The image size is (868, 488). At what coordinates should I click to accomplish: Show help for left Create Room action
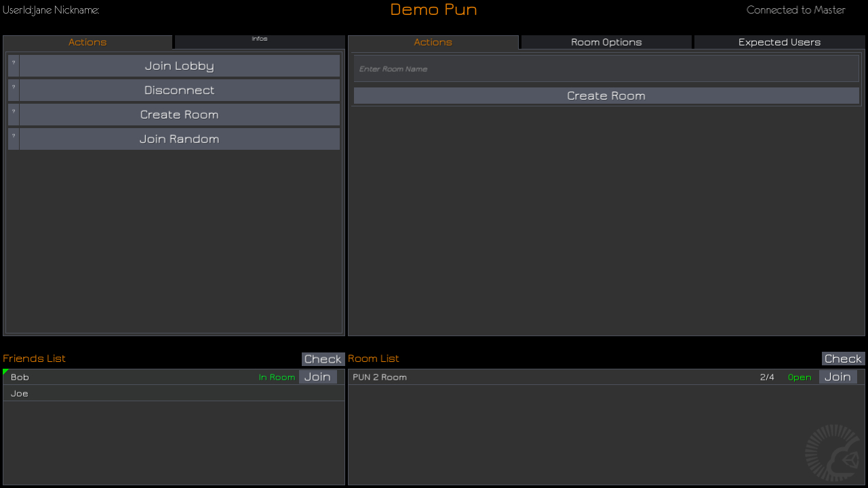point(14,115)
